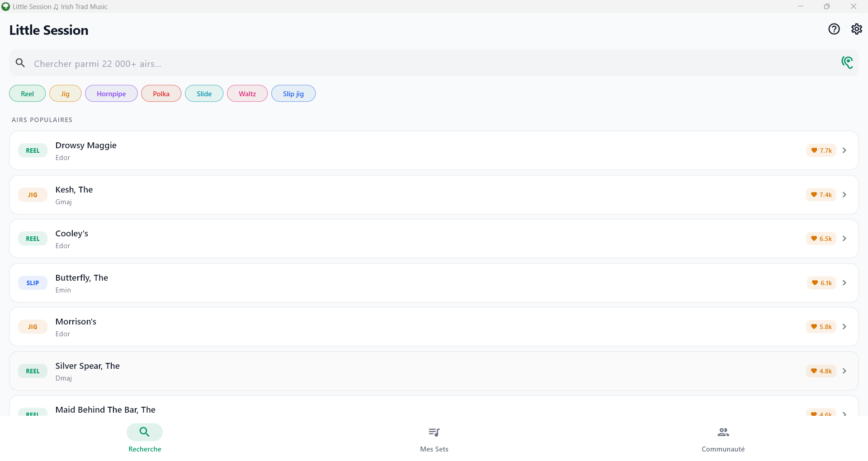The height and width of the screenshot is (461, 868).
Task: Open the help question mark icon
Action: coord(834,29)
